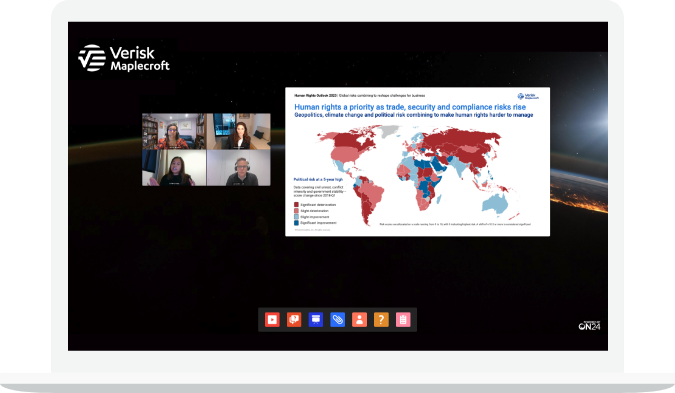
Task: Click the human rights world map slide
Action: tap(418, 162)
